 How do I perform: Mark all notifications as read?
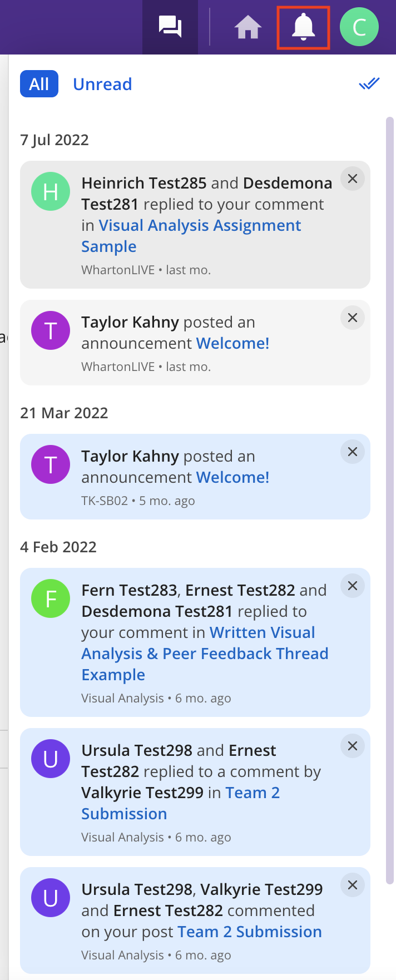click(369, 84)
